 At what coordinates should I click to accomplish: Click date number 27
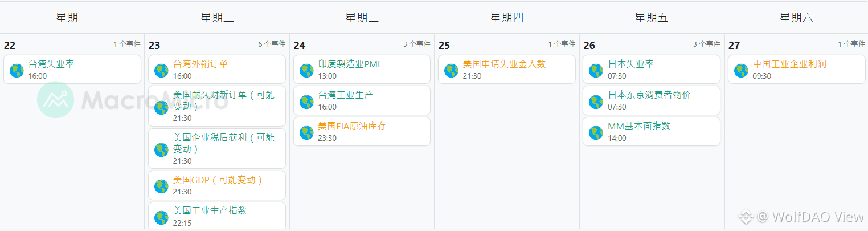[734, 46]
